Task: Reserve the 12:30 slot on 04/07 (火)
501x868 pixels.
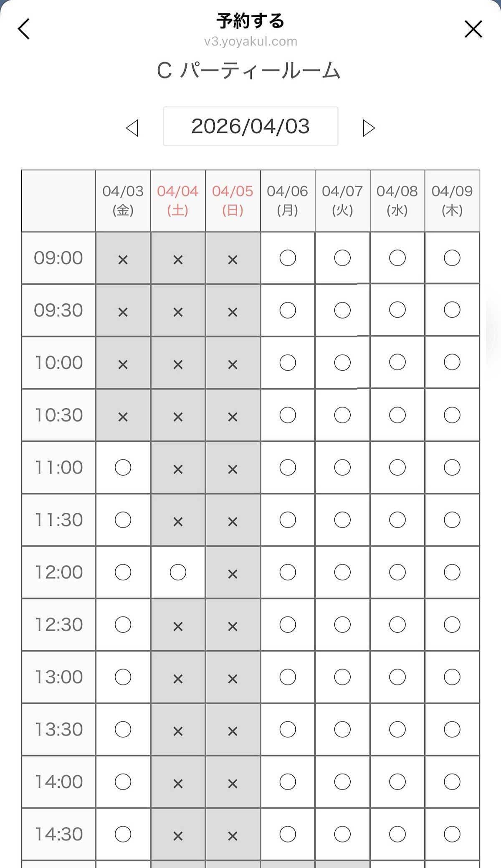Action: pyautogui.click(x=342, y=624)
